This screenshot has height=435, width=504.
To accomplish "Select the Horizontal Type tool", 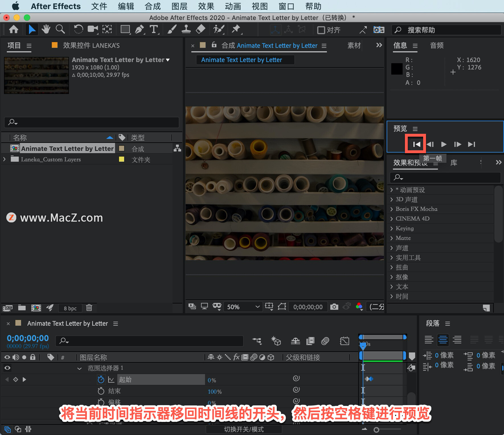I will (x=154, y=29).
